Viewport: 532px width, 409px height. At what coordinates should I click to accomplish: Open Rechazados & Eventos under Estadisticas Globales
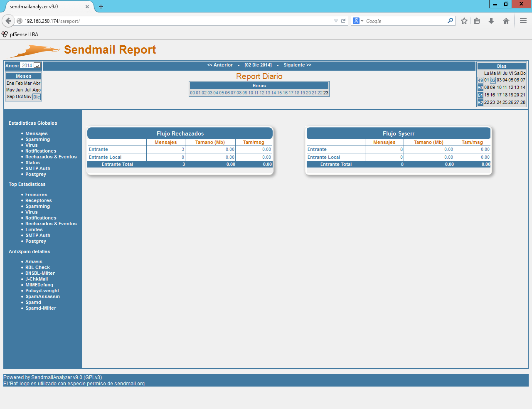[51, 157]
